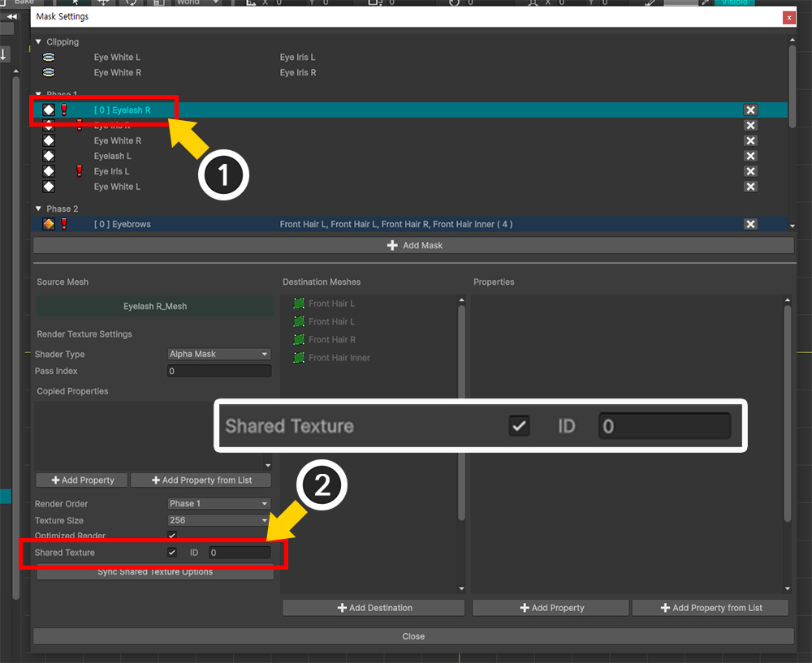Click the mask diamond icon for Phase 1 Eye Iris L
This screenshot has width=812, height=663.
pos(49,170)
